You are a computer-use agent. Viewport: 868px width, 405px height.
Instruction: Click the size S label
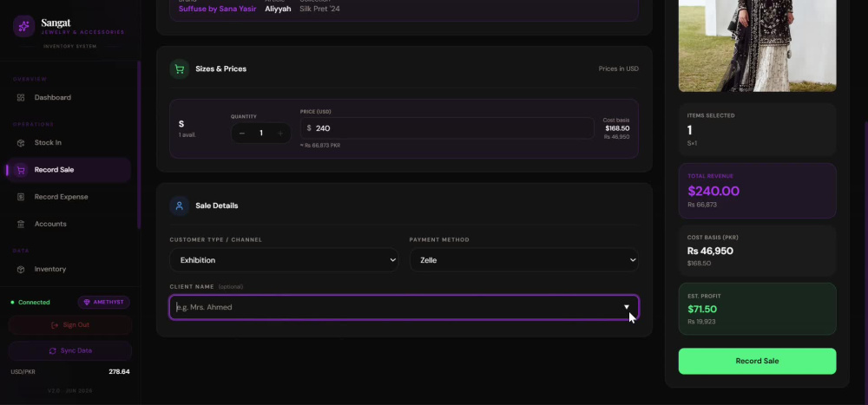pos(181,125)
